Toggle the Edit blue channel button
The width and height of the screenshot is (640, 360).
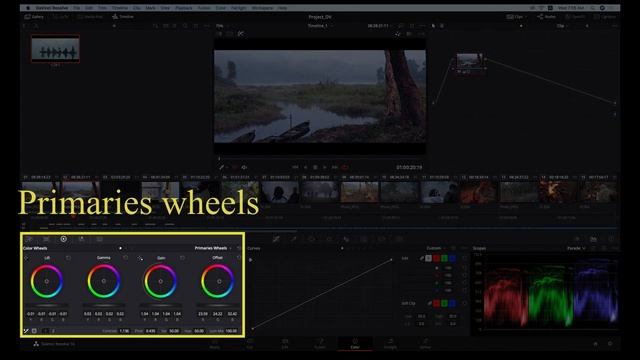click(x=452, y=258)
